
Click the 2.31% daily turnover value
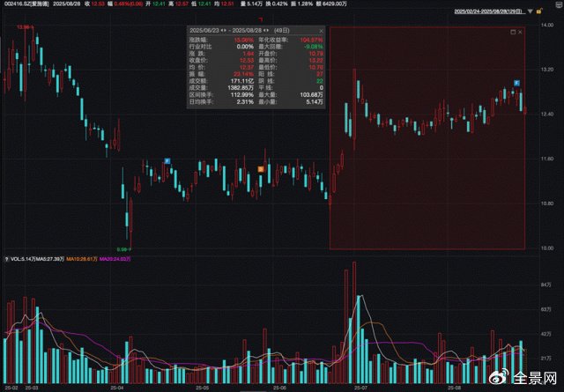tap(245, 102)
